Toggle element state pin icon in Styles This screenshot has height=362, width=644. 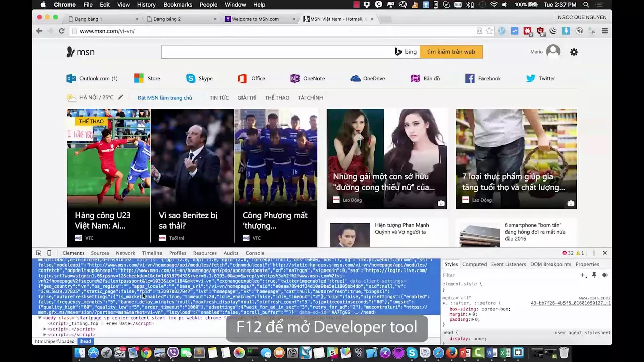594,275
